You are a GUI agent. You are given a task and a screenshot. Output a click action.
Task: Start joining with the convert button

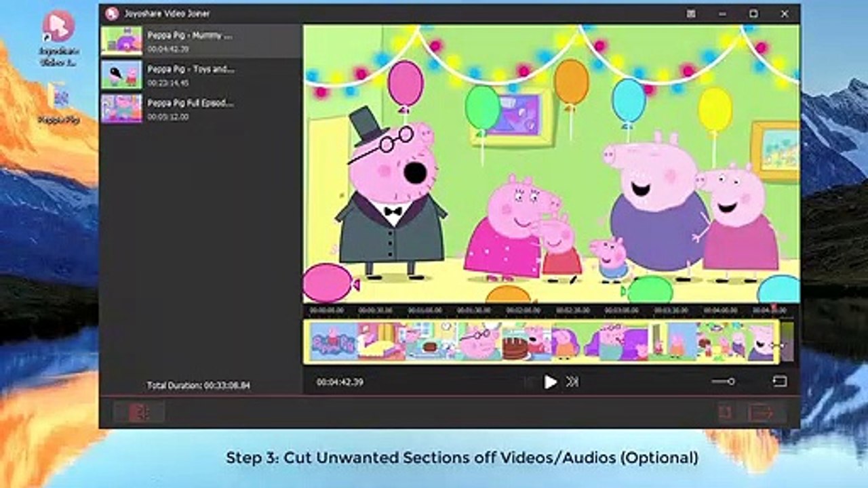pyautogui.click(x=767, y=412)
